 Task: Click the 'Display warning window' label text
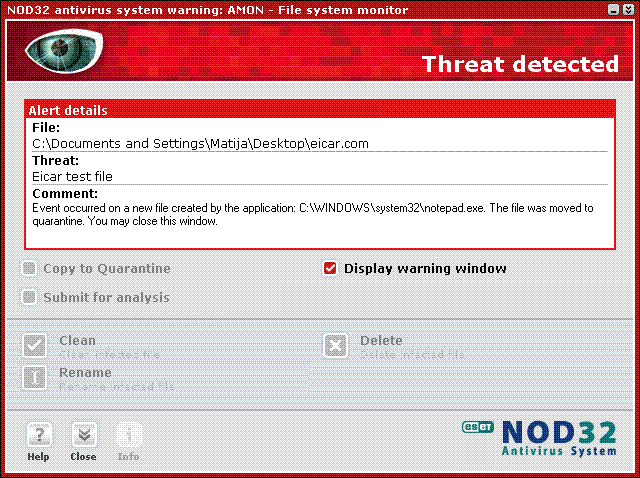(425, 269)
